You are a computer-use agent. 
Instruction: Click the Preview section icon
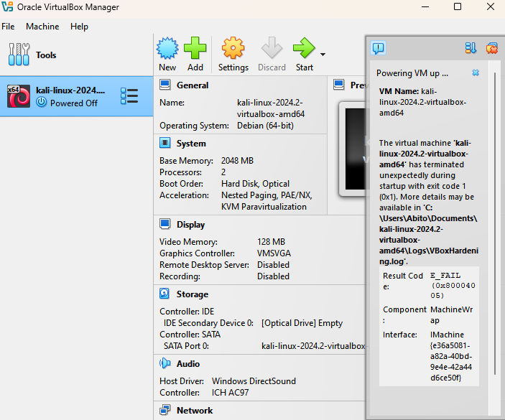coord(339,85)
